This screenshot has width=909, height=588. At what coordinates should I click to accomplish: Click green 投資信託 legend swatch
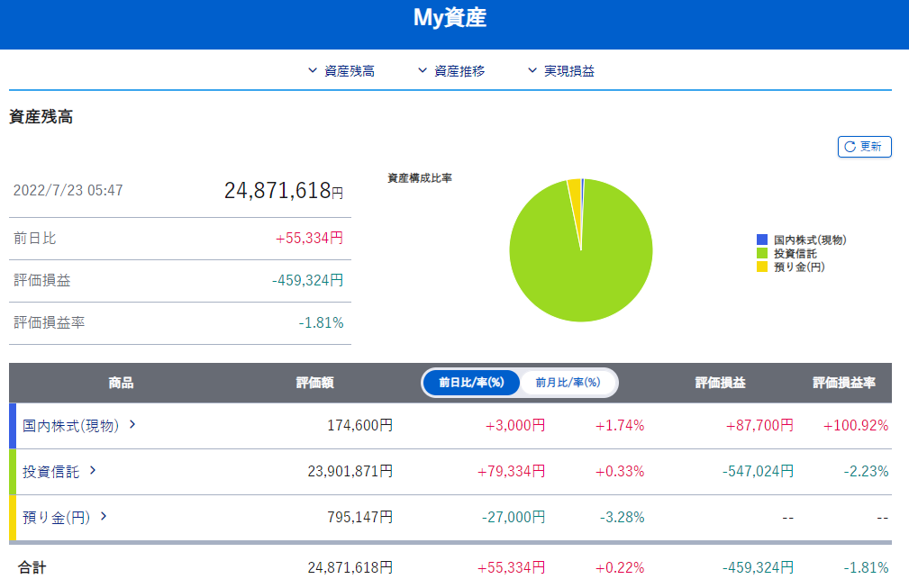[762, 253]
